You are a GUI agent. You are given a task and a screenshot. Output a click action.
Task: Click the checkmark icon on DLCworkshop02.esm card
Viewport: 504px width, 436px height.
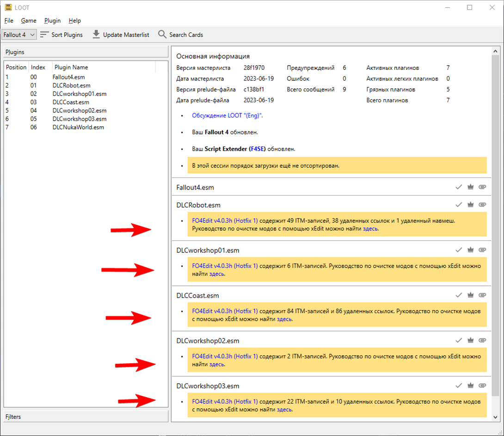[x=459, y=341]
